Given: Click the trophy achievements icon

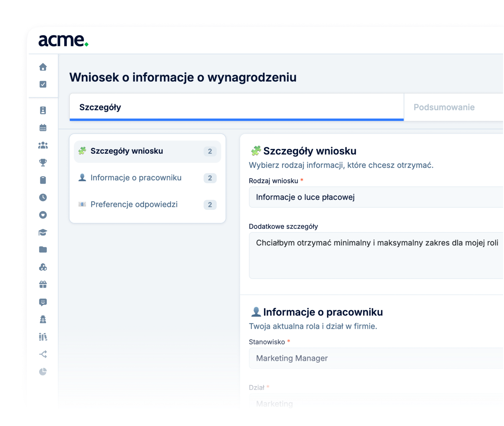Looking at the screenshot, I should click(x=43, y=163).
